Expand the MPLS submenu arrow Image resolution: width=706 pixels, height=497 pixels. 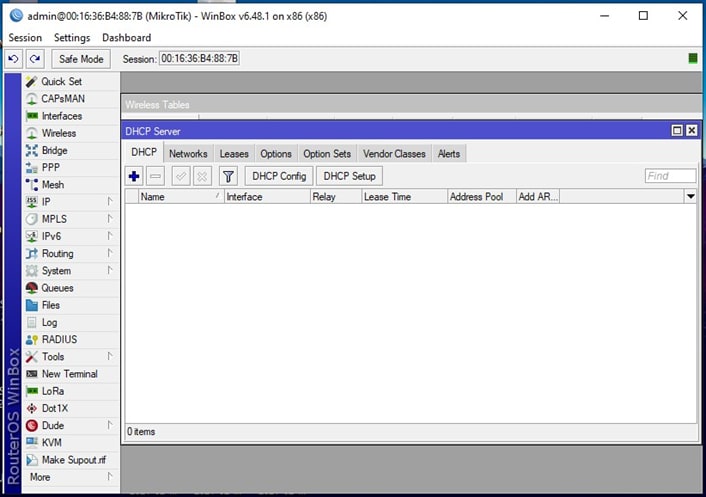110,218
